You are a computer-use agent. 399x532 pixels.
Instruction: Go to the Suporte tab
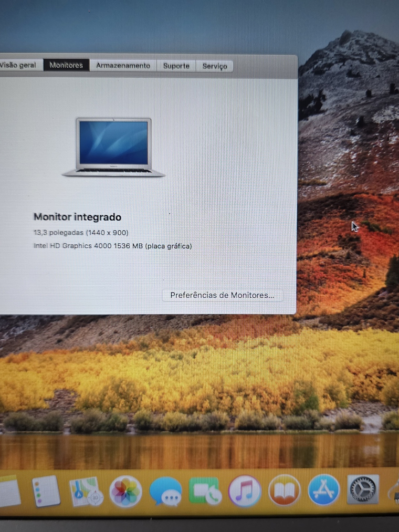tap(176, 66)
